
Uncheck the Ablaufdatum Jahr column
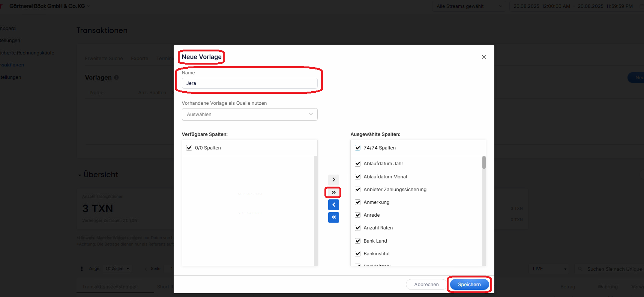pos(358,164)
